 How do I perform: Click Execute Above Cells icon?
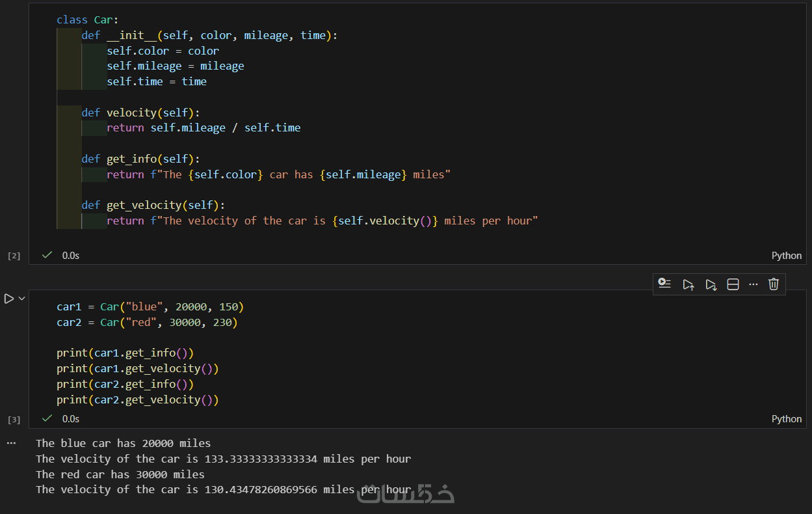pyautogui.click(x=688, y=284)
